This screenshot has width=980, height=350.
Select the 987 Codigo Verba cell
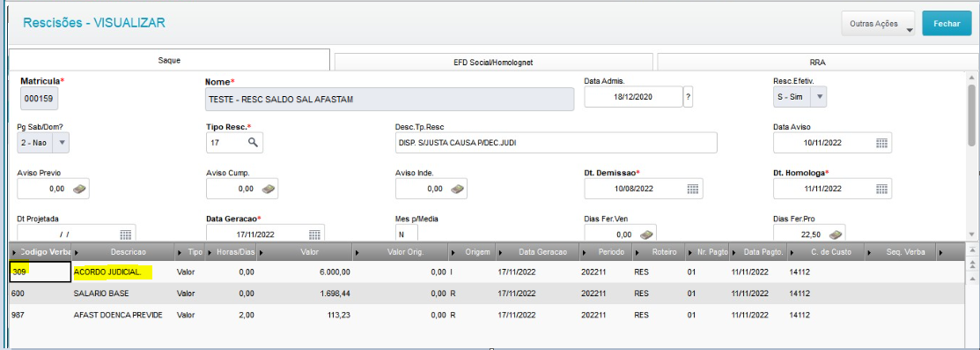pos(41,315)
